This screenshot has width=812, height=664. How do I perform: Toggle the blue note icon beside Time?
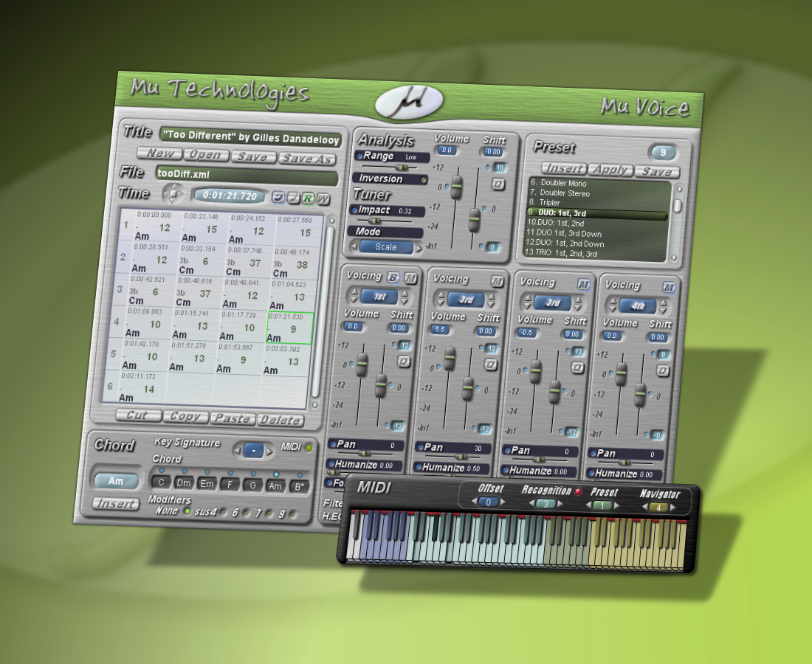(278, 198)
